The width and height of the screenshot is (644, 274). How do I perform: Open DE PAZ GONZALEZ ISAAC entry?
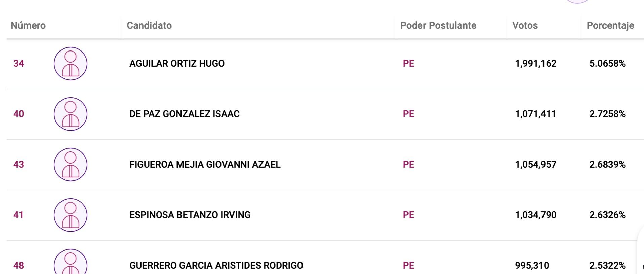pos(184,114)
